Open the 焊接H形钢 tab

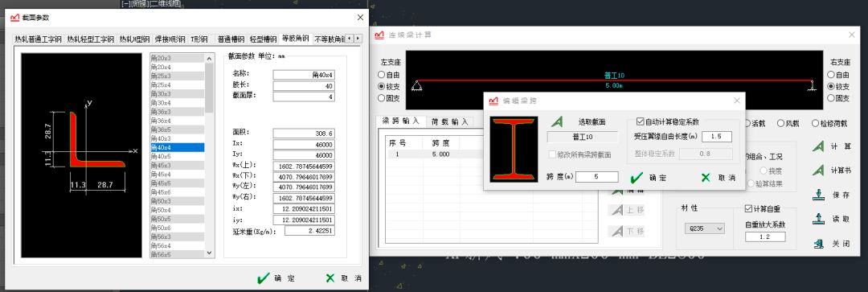coord(170,39)
